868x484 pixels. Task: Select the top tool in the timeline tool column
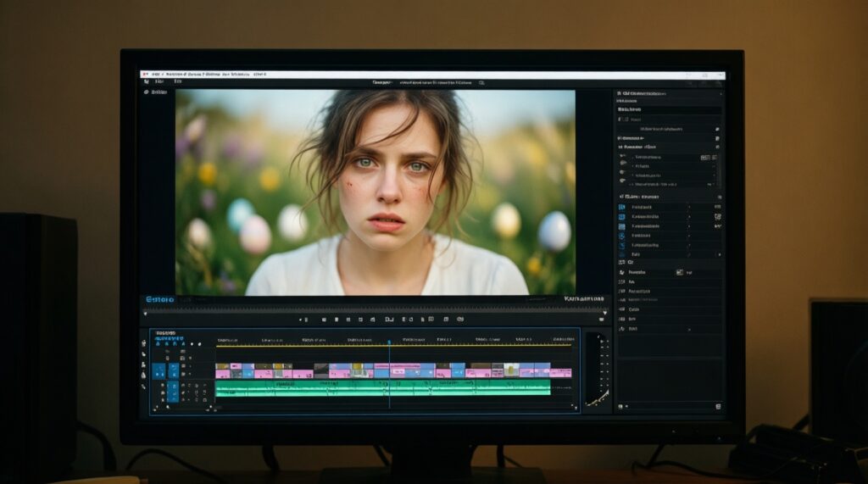click(143, 343)
